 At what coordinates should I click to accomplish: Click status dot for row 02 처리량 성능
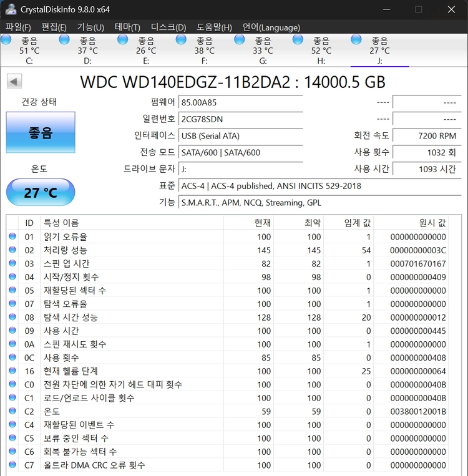(x=12, y=250)
